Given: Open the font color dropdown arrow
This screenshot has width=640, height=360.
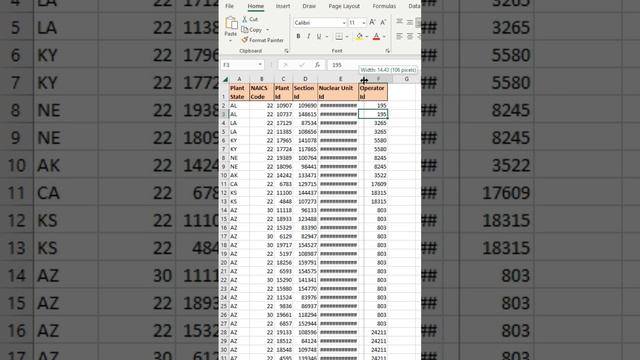Looking at the screenshot, I should coord(384,37).
